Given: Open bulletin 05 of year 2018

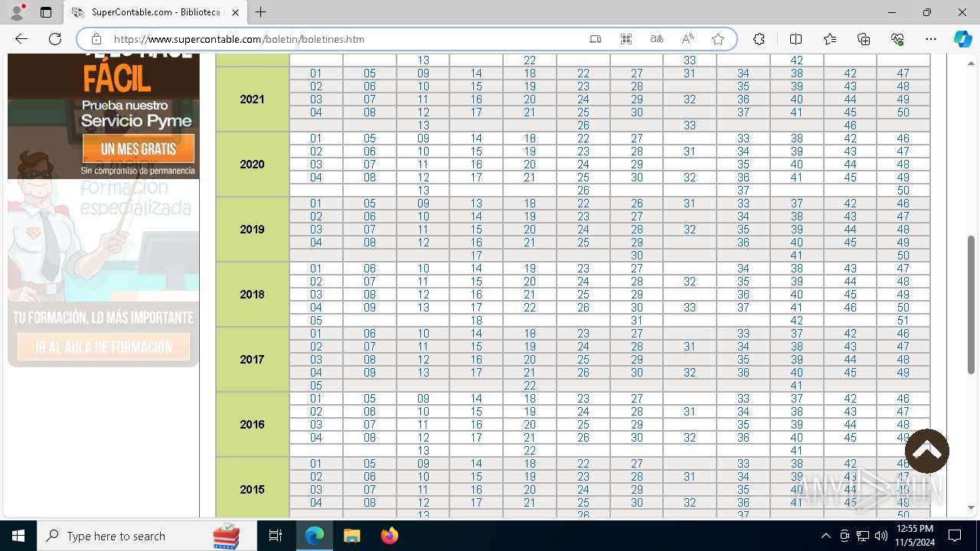Looking at the screenshot, I should click(316, 321).
